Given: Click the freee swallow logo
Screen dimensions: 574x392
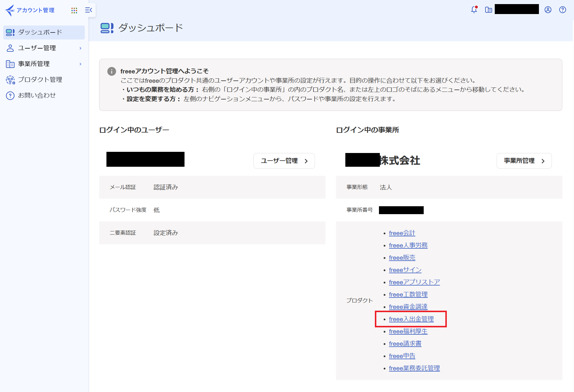Looking at the screenshot, I should tap(10, 10).
